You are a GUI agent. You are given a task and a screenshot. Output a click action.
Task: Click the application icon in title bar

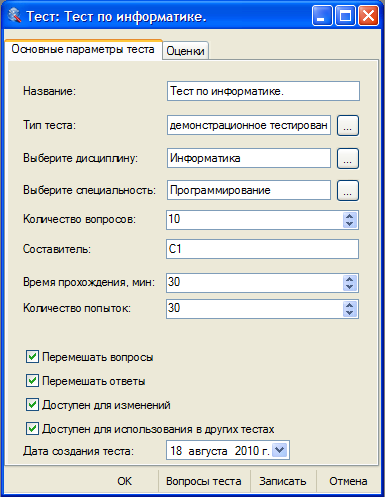tap(14, 16)
